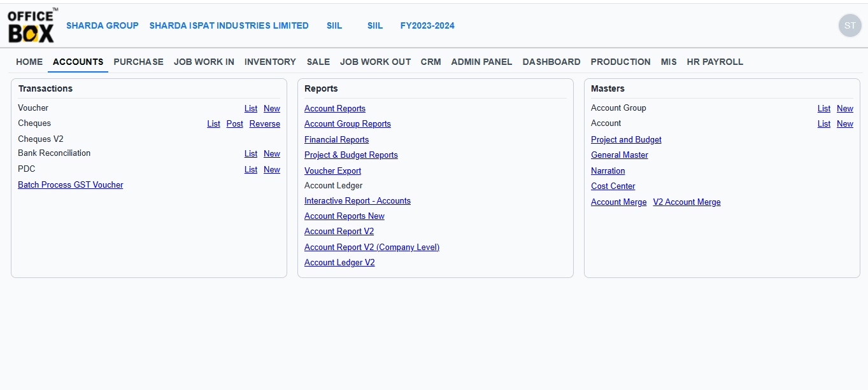Open Project & Budget Reports
The height and width of the screenshot is (390, 868).
tap(351, 155)
